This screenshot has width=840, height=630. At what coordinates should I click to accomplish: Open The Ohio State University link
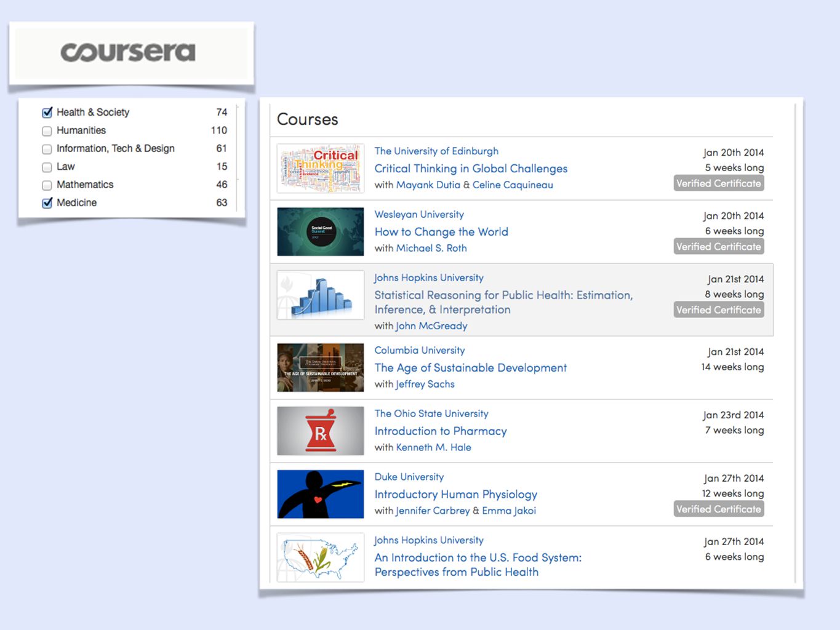coord(431,413)
